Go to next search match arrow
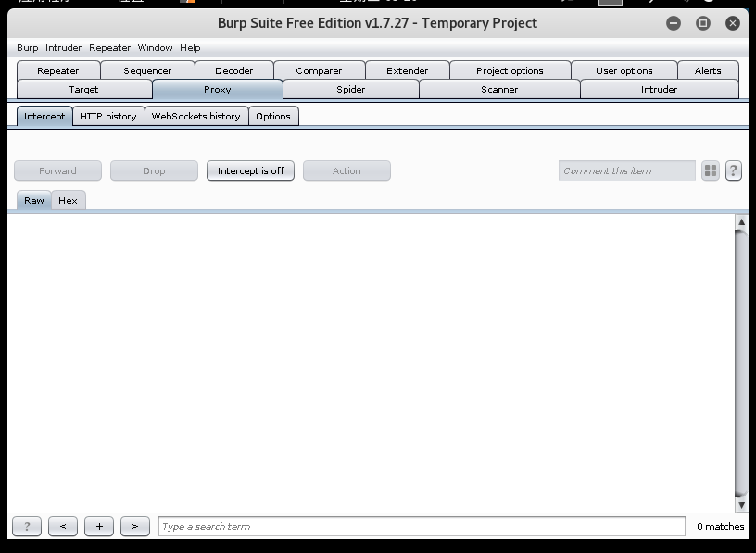Viewport: 756px width, 553px height. tap(135, 526)
